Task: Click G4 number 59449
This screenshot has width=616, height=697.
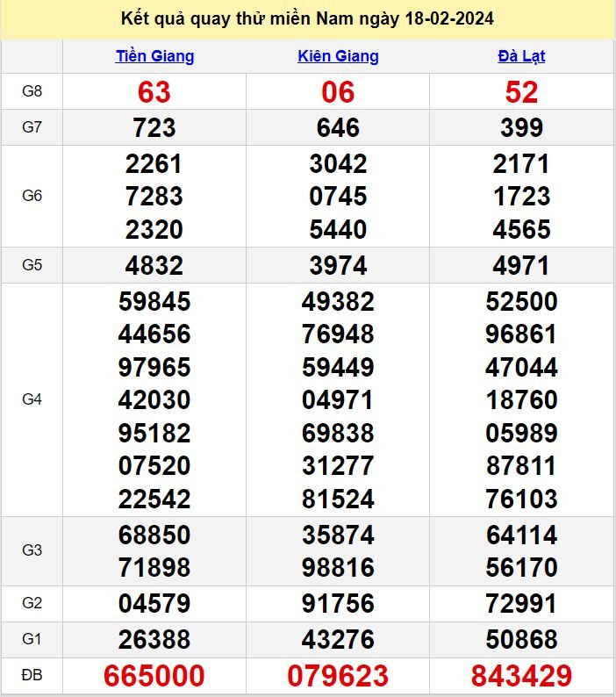Action: pyautogui.click(x=338, y=368)
